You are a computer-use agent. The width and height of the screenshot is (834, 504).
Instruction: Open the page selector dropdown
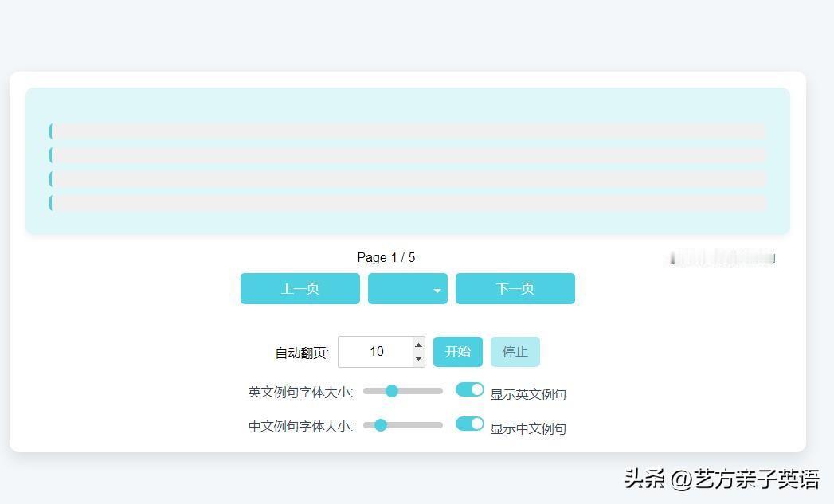click(x=407, y=289)
